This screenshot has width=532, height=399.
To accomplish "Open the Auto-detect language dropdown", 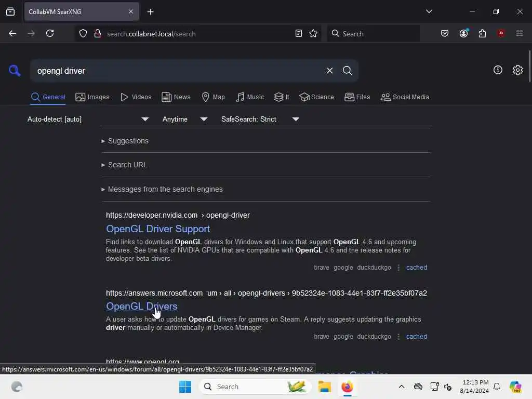I will click(88, 119).
